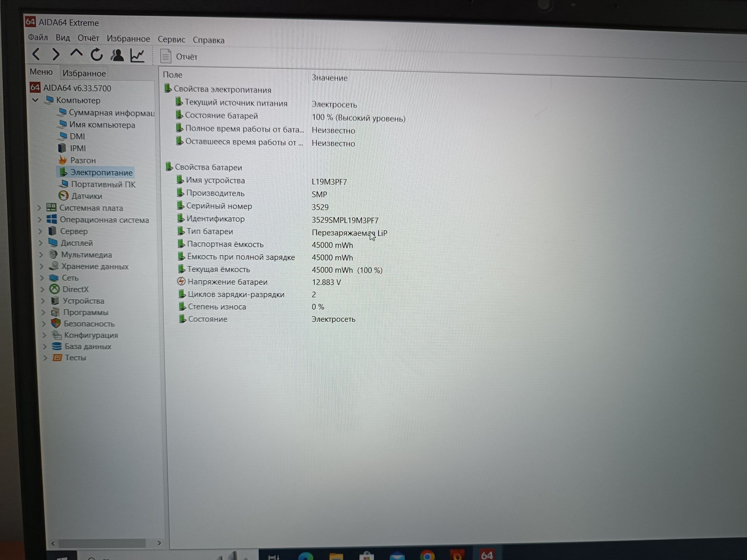The image size is (747, 560).
Task: Expand the Операционная система node
Action: 40,220
